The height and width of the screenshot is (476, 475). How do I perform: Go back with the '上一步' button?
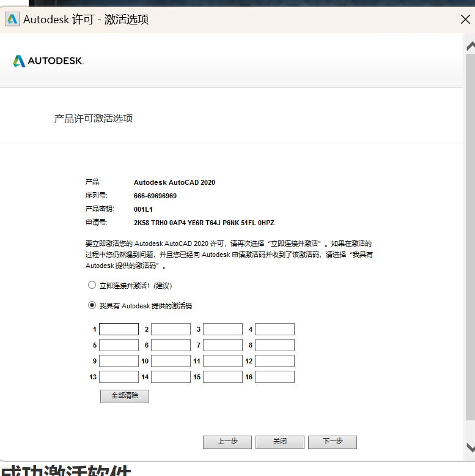click(227, 442)
